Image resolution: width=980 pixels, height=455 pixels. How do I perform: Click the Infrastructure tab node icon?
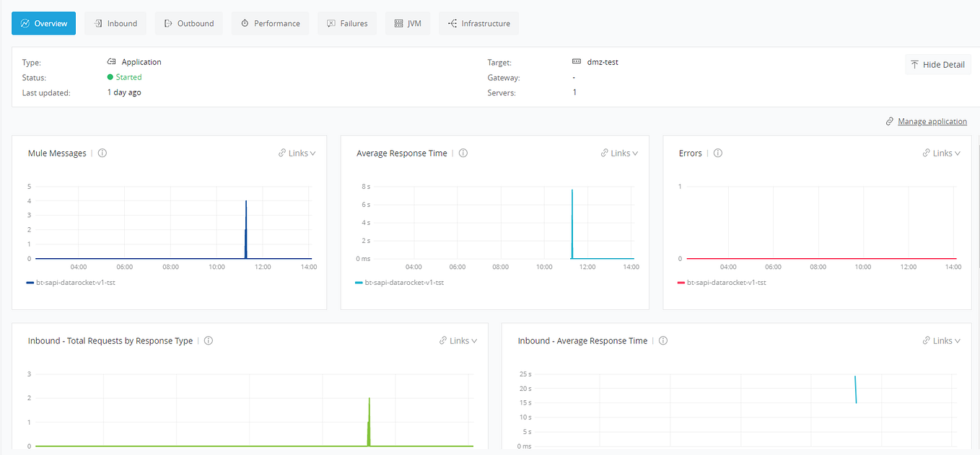click(452, 22)
